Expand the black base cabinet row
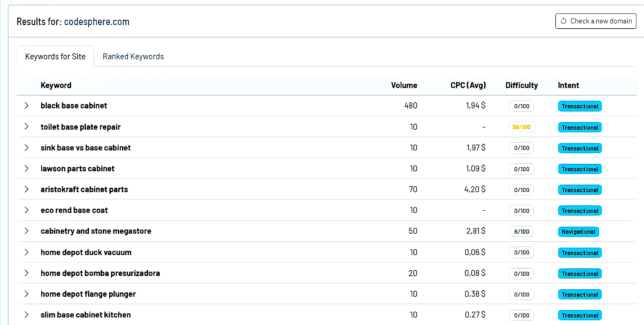Screen dimensions: 644x325 pos(27,106)
